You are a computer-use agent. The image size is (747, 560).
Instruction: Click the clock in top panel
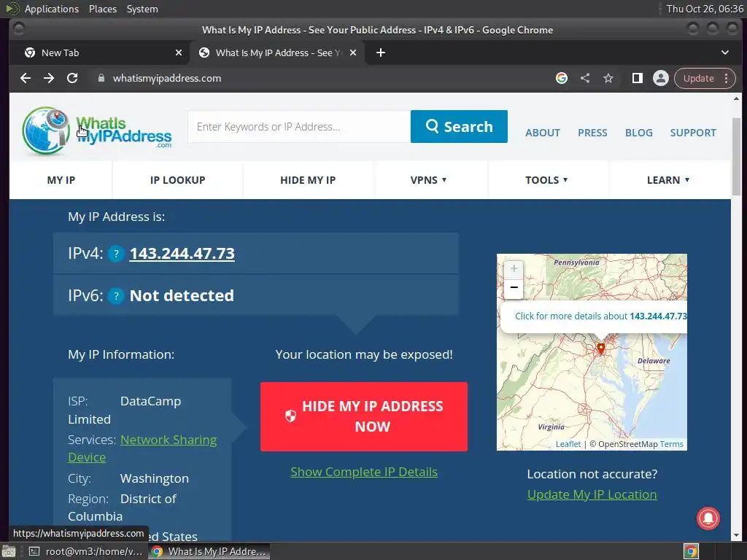(x=705, y=9)
